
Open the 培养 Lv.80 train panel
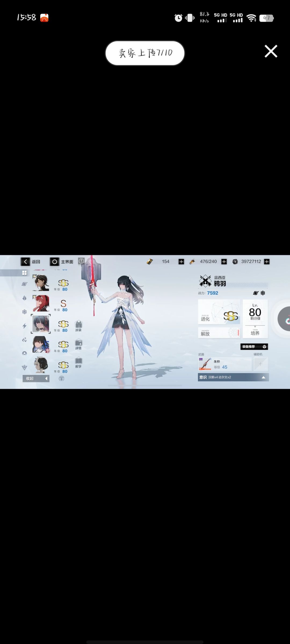255,319
